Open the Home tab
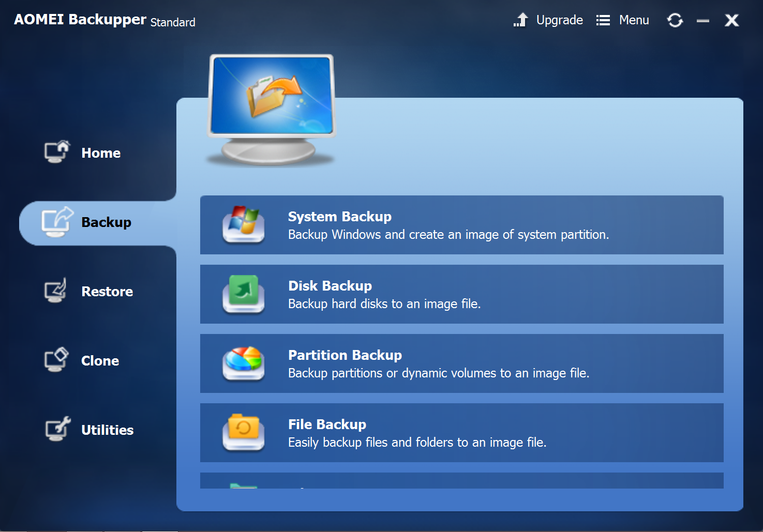The width and height of the screenshot is (763, 532). coord(101,153)
